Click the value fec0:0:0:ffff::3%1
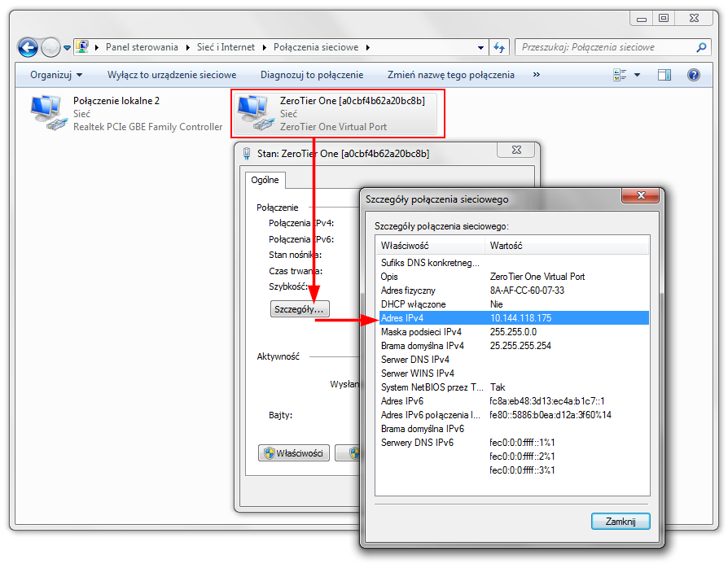The width and height of the screenshot is (728, 568). pyautogui.click(x=522, y=470)
